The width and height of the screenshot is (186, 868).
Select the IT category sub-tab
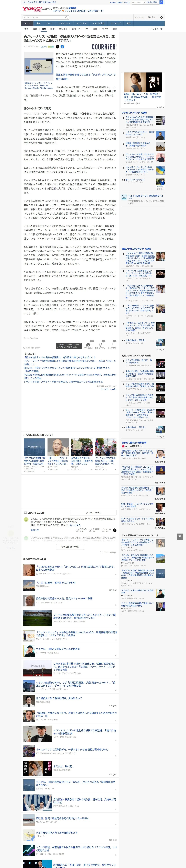tap(86, 29)
